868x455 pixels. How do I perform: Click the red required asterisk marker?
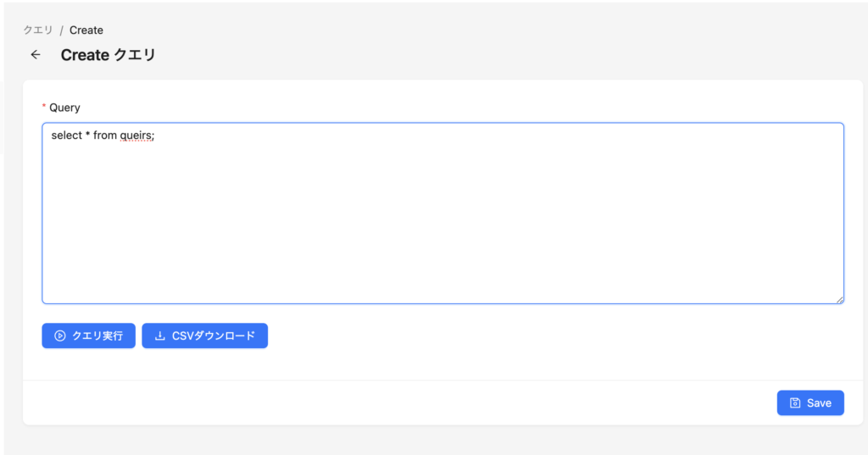pos(44,106)
